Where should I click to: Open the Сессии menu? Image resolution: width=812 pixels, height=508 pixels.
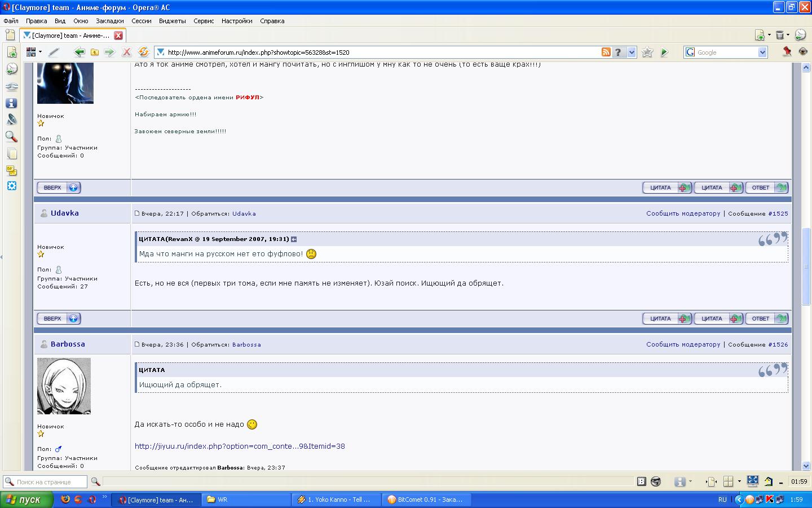[142, 21]
